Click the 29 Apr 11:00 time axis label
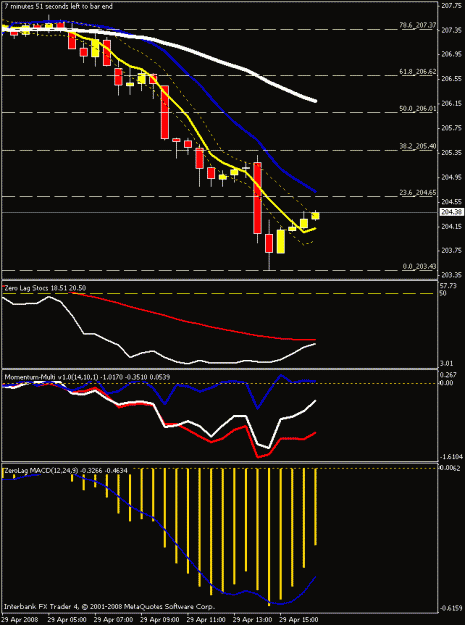This screenshot has width=465, height=625. 206,620
